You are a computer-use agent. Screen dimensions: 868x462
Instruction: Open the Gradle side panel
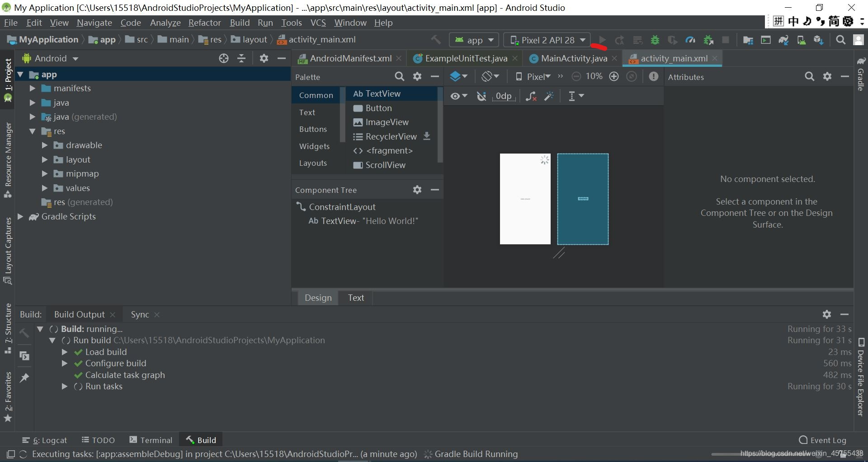coord(861,74)
